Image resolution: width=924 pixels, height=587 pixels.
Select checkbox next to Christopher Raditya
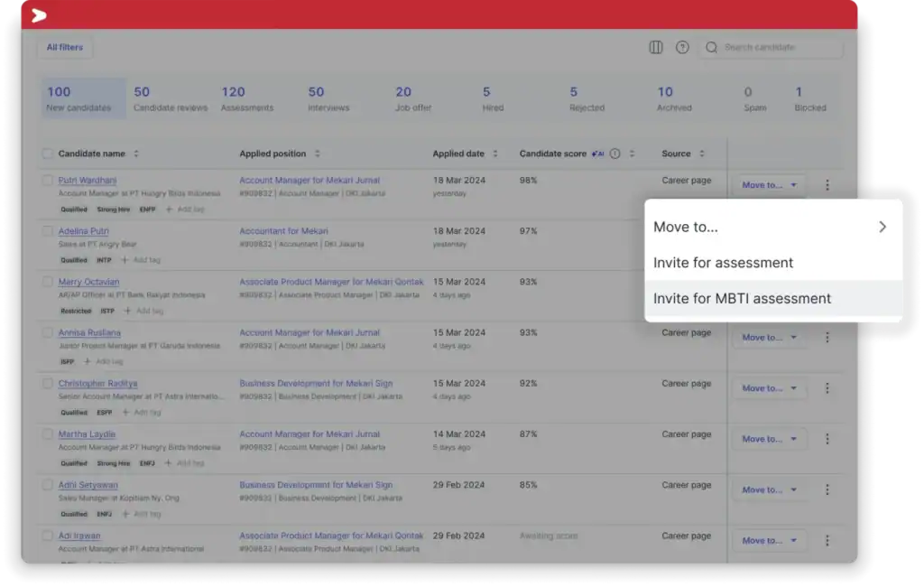[x=48, y=384]
